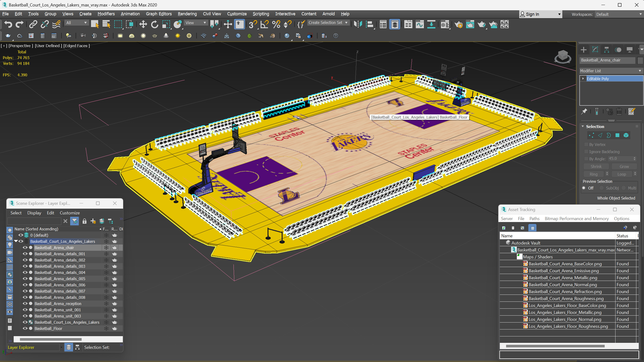Switch to the Hierarchy command panel
The height and width of the screenshot is (362, 644).
606,50
